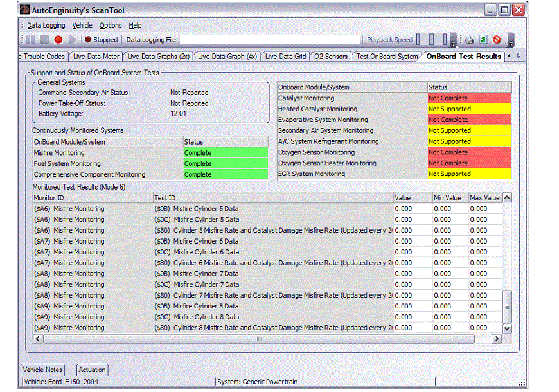
Task: Adjust the Playback Speed slider
Action: coord(432,40)
